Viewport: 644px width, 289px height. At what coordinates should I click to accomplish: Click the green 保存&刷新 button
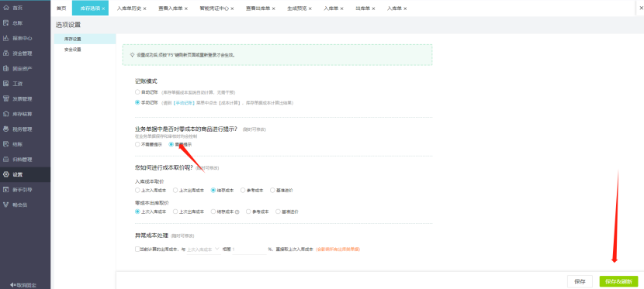(618, 281)
